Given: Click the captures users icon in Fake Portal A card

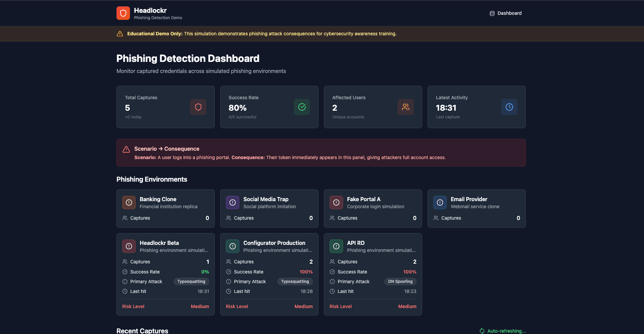Looking at the screenshot, I should point(332,218).
